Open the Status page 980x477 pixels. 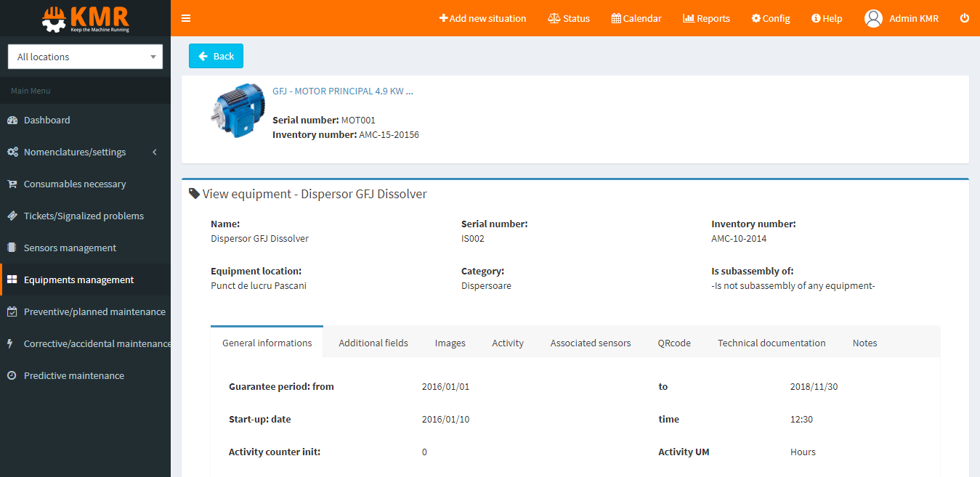(569, 18)
